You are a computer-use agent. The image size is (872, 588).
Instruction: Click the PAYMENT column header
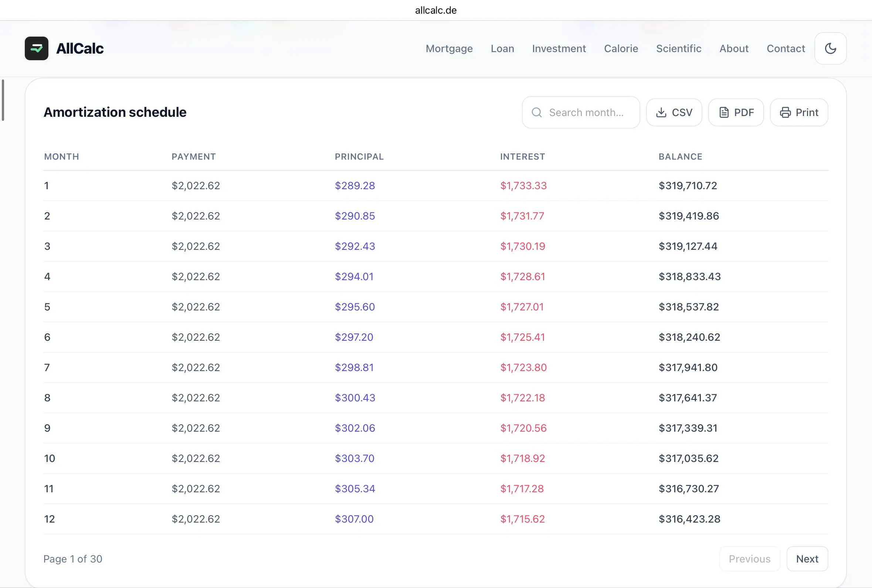pyautogui.click(x=194, y=157)
